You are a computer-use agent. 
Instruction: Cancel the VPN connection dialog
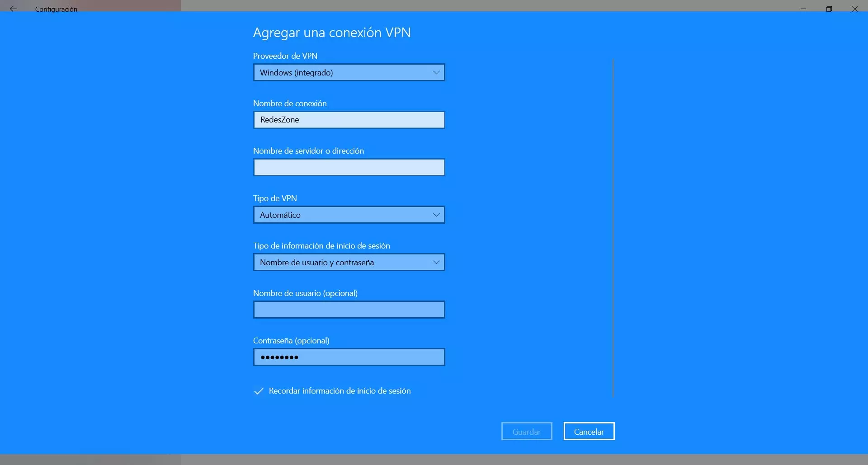tap(589, 431)
